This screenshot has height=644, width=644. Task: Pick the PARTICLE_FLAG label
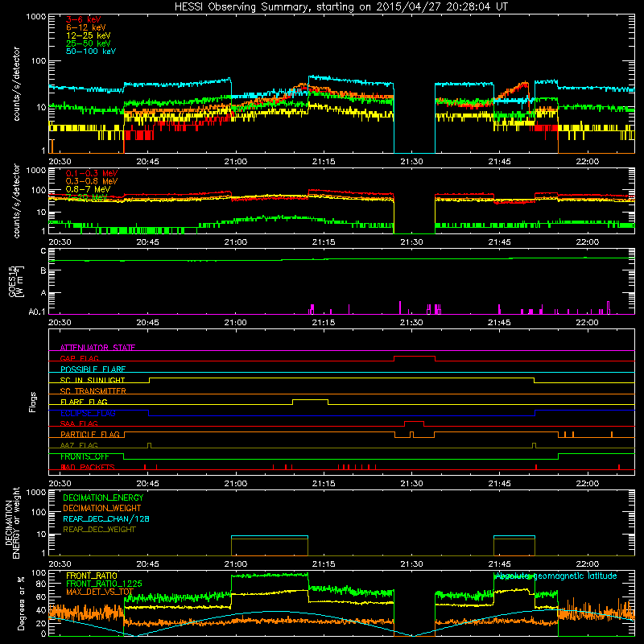90,435
